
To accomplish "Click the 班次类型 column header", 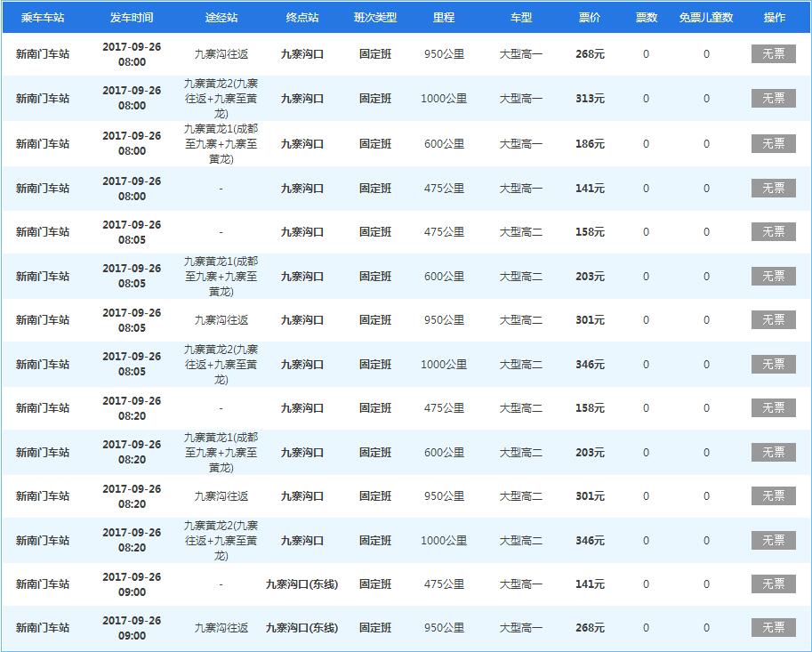I will point(375,18).
